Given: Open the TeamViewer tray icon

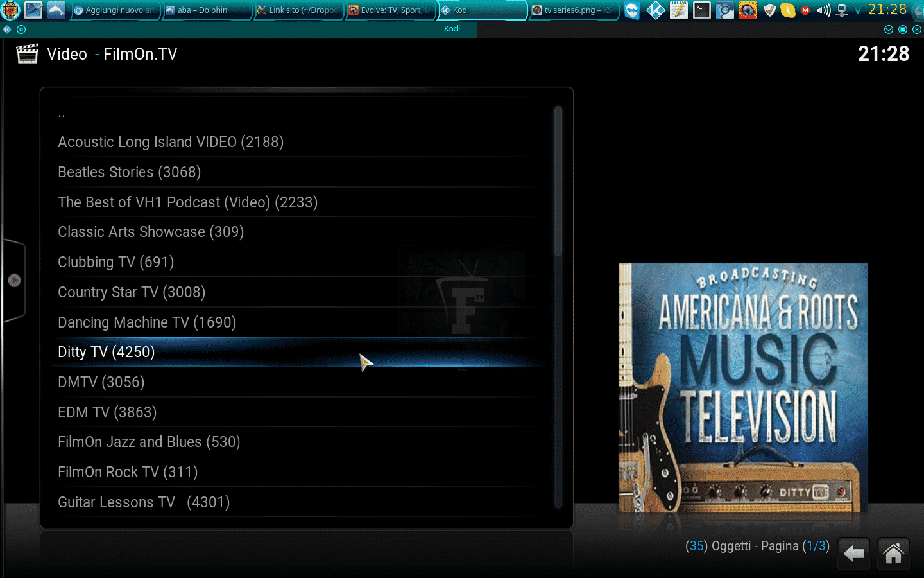Looking at the screenshot, I should point(633,10).
